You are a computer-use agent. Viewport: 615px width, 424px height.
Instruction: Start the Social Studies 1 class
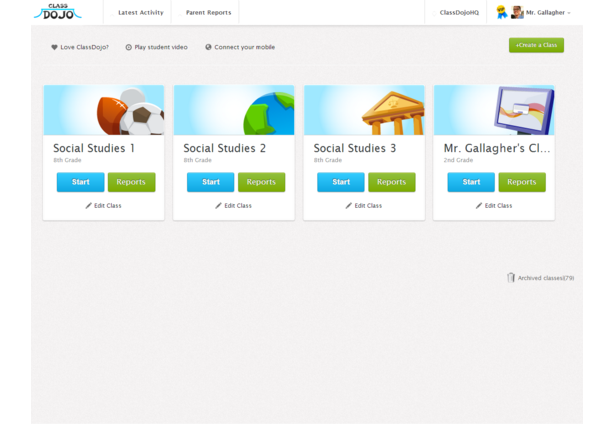click(x=80, y=182)
